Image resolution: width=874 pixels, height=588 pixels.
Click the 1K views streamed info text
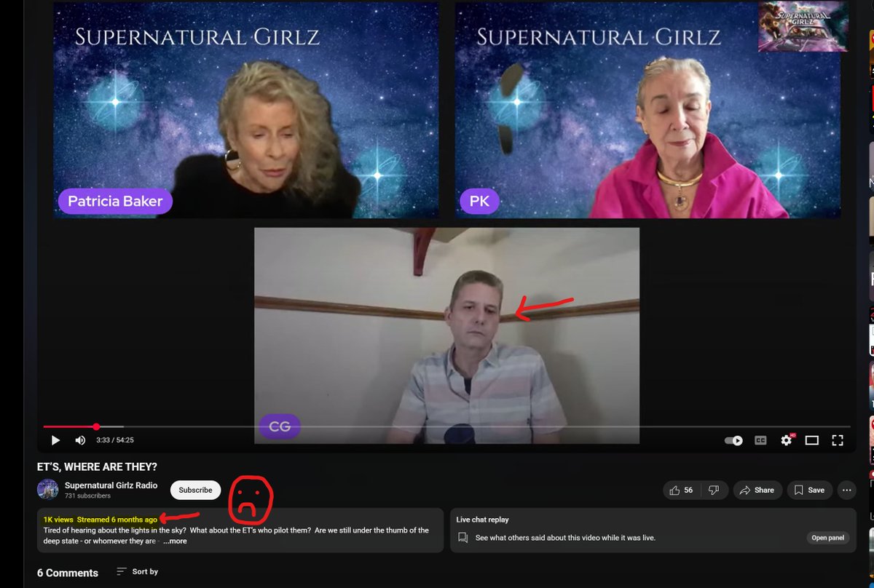(x=101, y=520)
